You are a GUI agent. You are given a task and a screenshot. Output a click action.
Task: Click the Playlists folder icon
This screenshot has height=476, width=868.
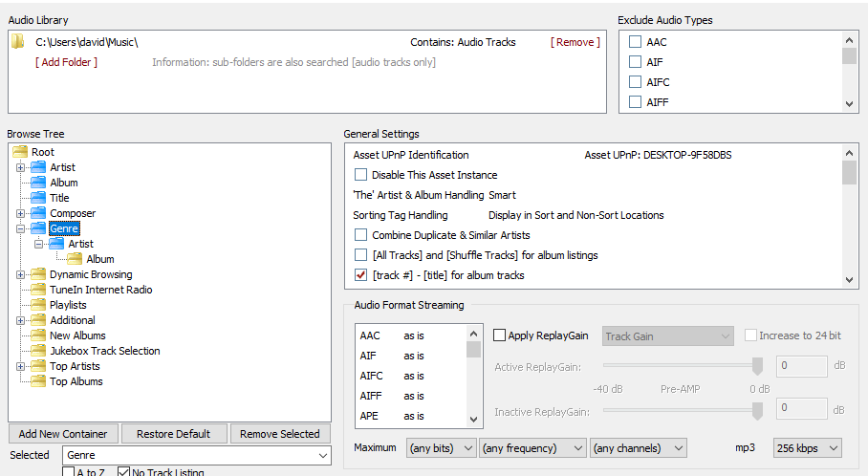[38, 305]
